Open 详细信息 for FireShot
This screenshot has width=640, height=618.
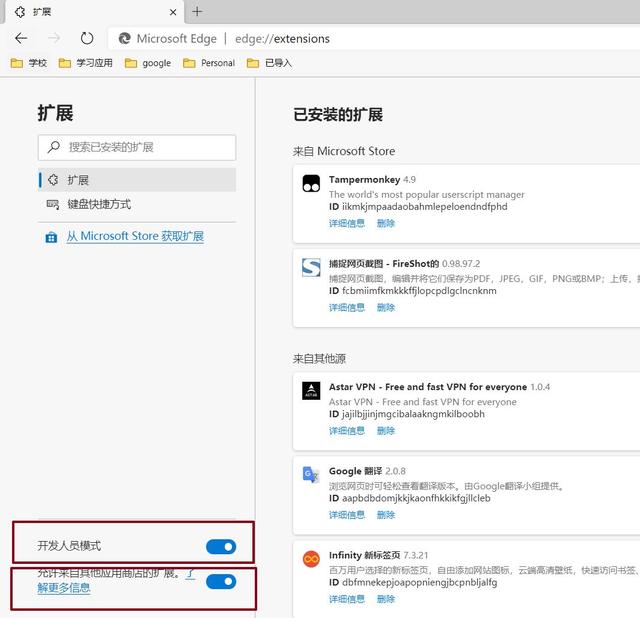(x=347, y=307)
